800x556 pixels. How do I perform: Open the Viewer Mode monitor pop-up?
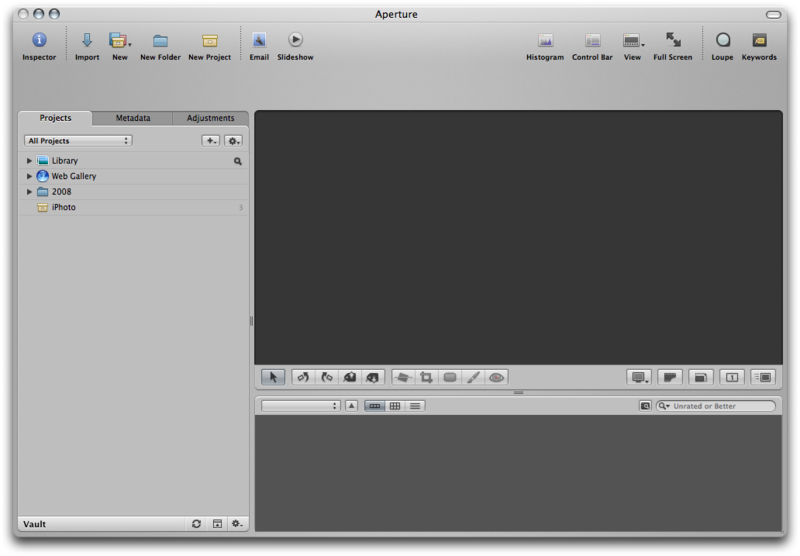tap(639, 377)
